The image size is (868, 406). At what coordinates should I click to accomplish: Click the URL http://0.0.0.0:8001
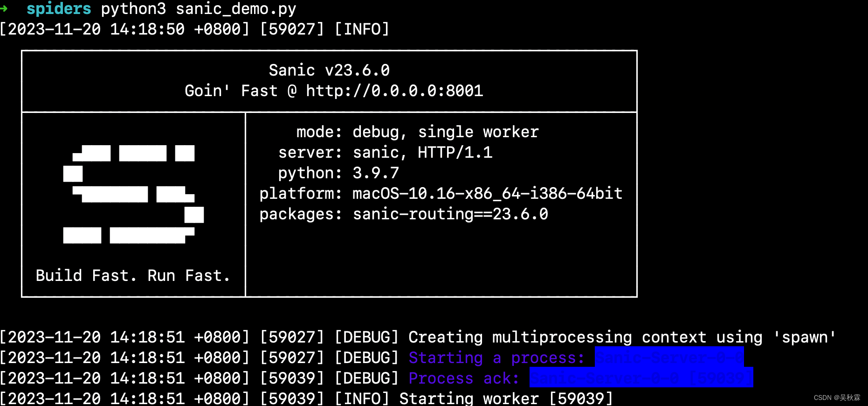[394, 91]
